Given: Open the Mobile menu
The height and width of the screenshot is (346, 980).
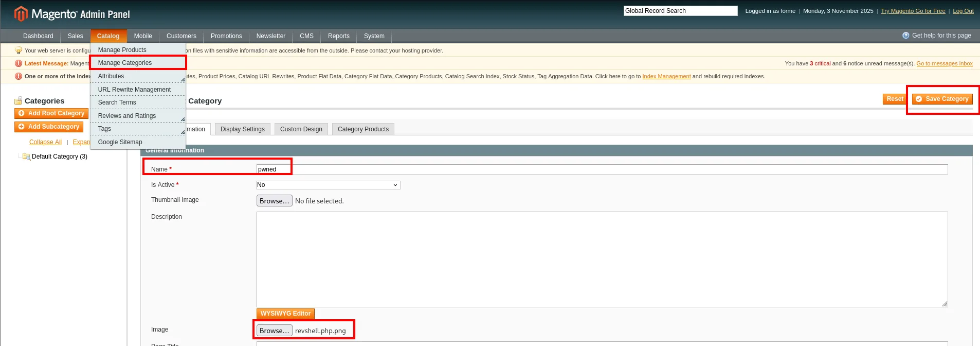Looking at the screenshot, I should (x=143, y=36).
